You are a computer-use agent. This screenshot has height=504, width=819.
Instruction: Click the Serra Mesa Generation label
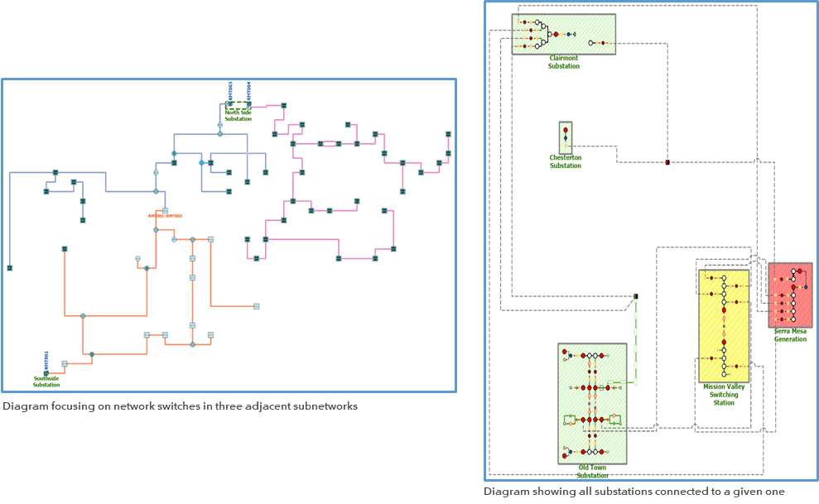pos(791,334)
